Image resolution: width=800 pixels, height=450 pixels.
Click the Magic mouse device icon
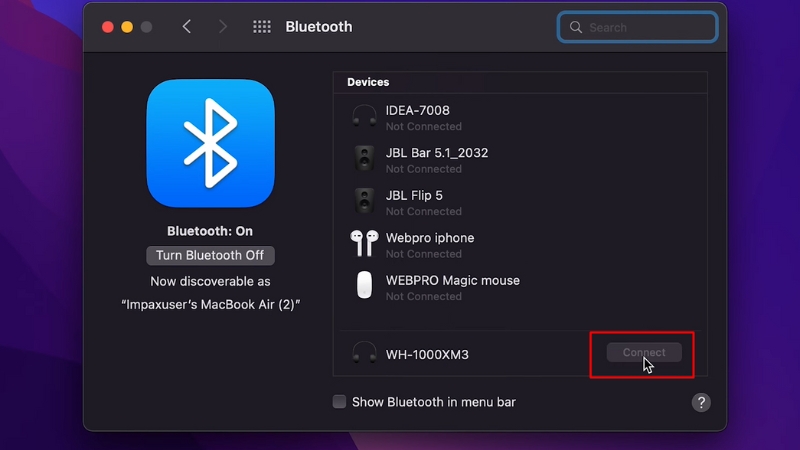(364, 285)
